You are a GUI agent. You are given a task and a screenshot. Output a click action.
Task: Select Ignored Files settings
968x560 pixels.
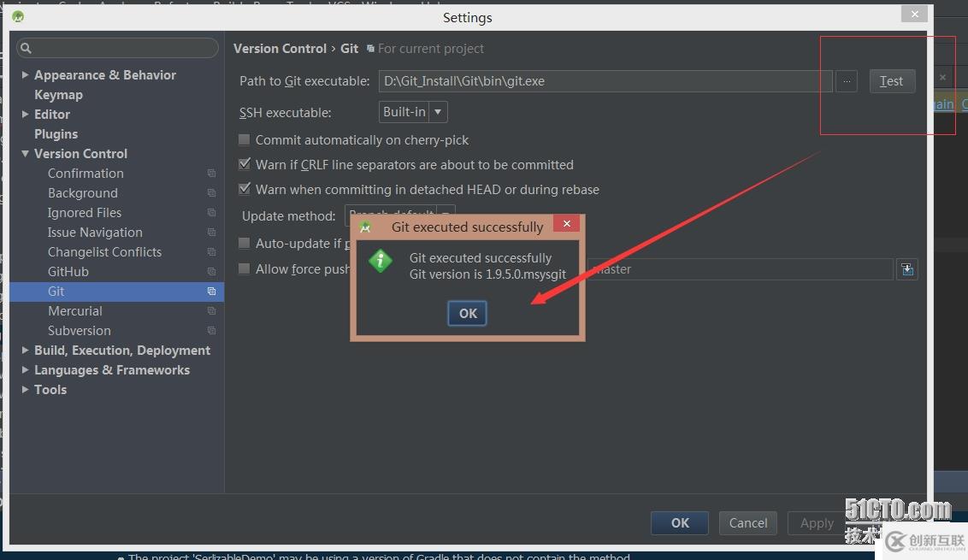(85, 213)
